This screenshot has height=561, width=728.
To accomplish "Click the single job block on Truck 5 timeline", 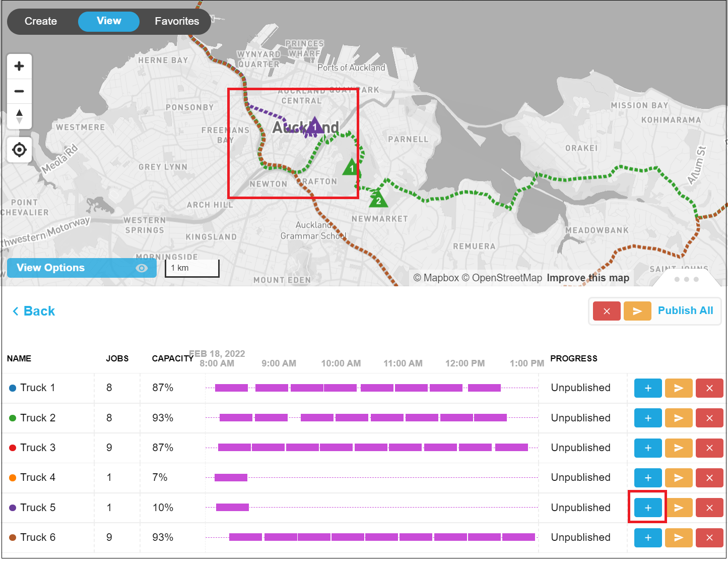I will pos(232,507).
